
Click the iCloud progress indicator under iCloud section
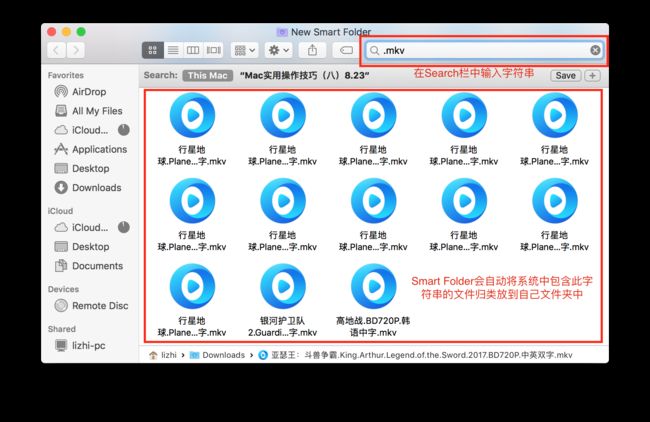(124, 227)
